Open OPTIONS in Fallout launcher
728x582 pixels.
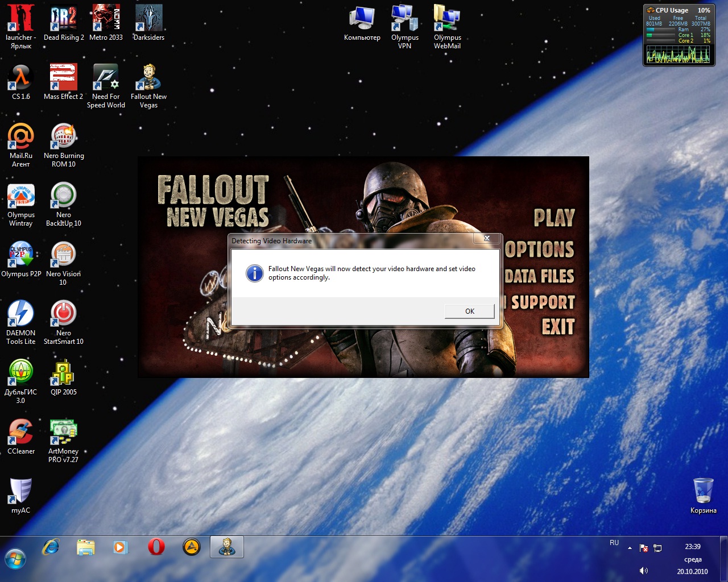pos(539,250)
